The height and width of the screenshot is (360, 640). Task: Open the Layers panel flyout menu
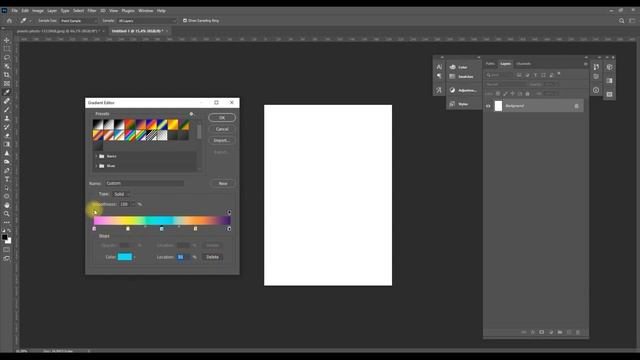(586, 64)
